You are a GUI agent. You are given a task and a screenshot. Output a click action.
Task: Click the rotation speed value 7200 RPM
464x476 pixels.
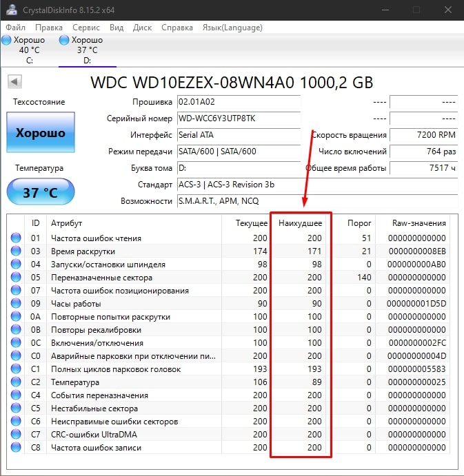click(x=423, y=135)
